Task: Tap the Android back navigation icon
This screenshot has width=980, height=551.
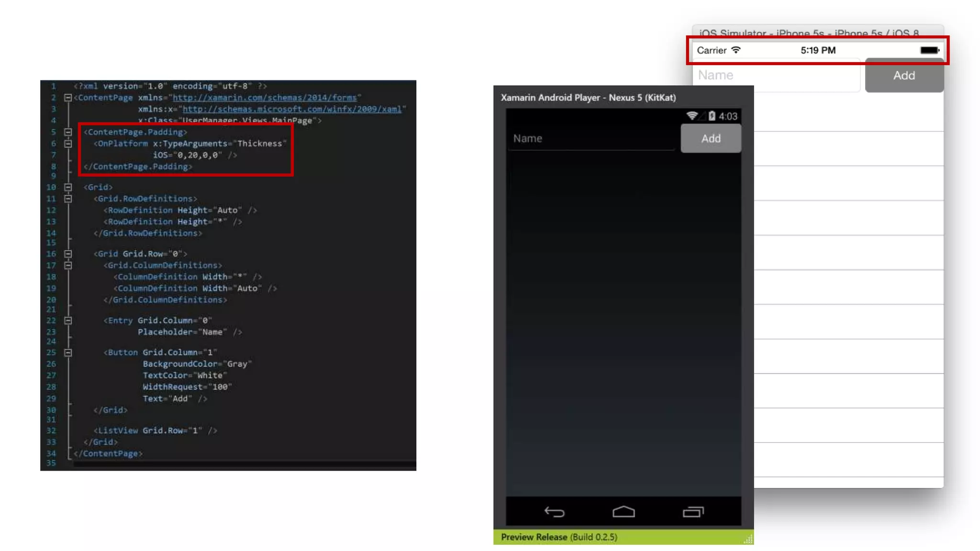Action: coord(554,512)
